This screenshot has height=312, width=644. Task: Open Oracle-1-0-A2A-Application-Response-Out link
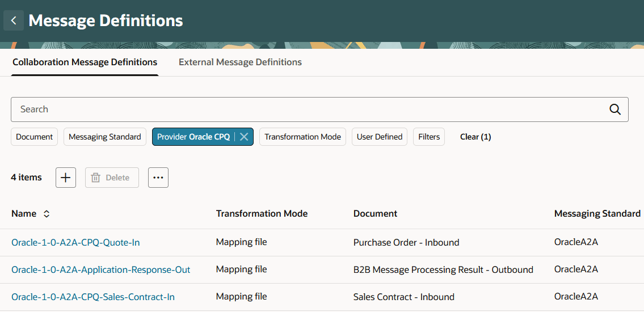(x=100, y=269)
